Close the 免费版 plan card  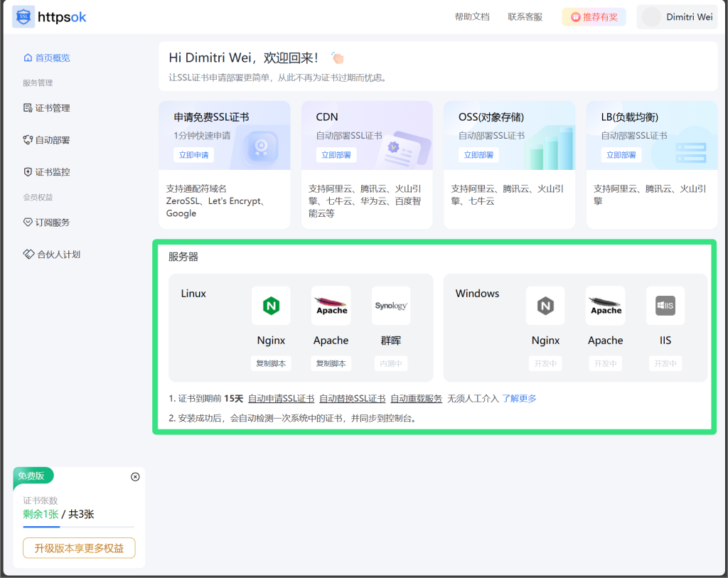pos(135,477)
